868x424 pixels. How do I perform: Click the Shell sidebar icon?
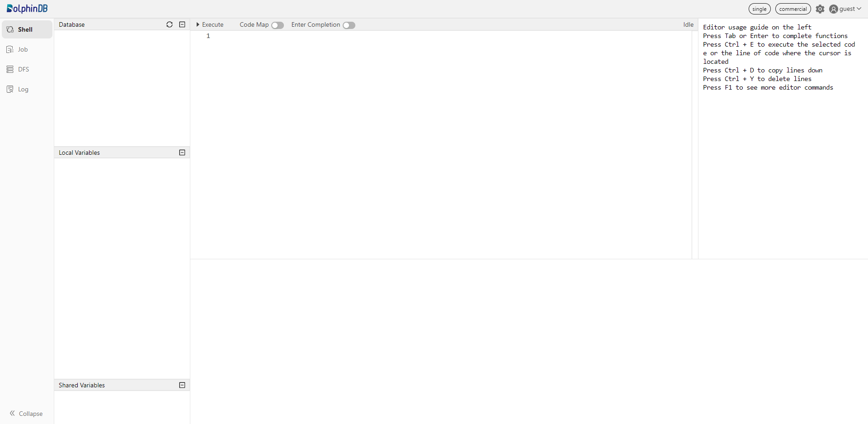10,29
